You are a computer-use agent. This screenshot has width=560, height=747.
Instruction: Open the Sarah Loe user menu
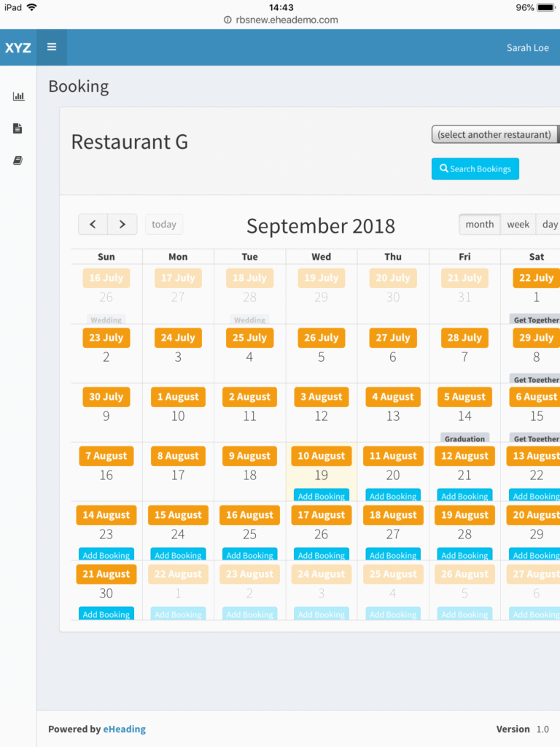click(528, 47)
